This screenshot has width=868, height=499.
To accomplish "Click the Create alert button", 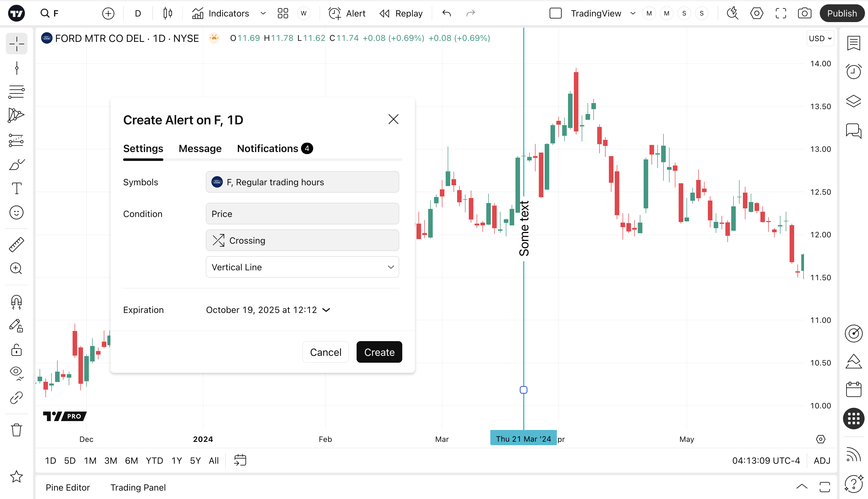I will [x=379, y=352].
